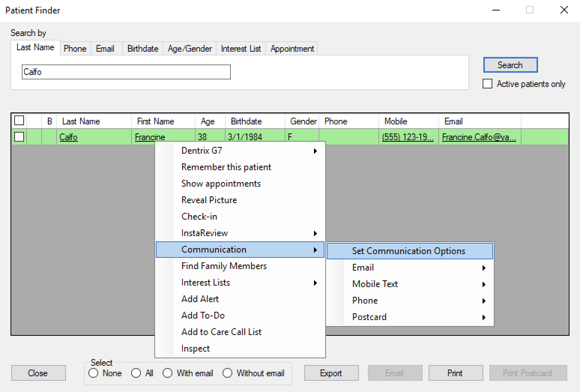The width and height of the screenshot is (580, 392).
Task: Open Francine's email address link
Action: coord(479,137)
